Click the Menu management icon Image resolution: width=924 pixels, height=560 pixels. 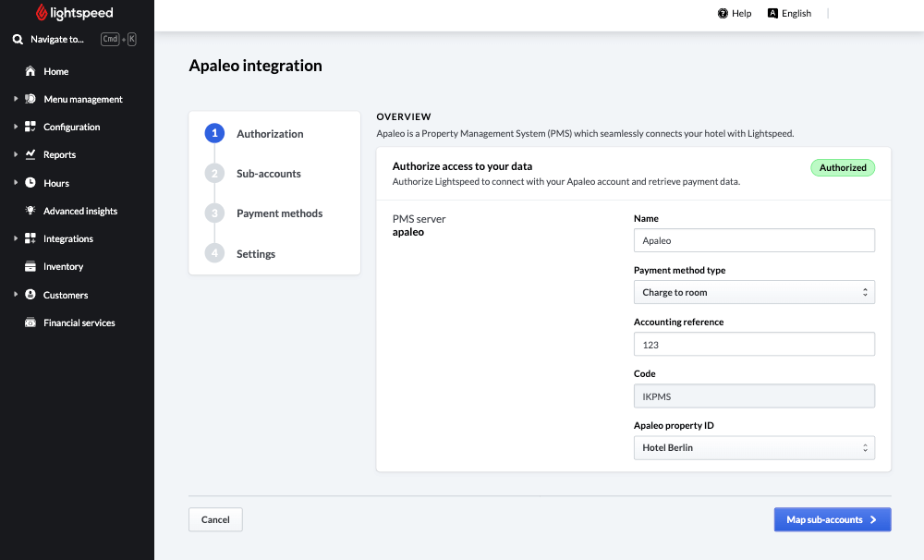tap(30, 99)
